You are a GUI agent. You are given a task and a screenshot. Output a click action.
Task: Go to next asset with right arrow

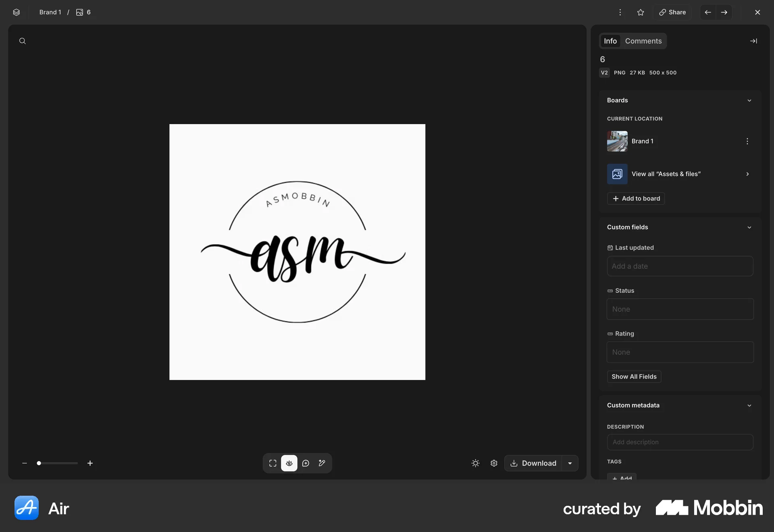[x=724, y=12]
